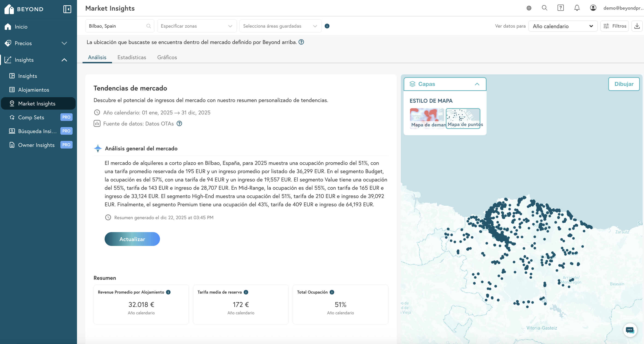Select Mapa de demanda map style
Screen dimensions: 644x344
coord(427,118)
